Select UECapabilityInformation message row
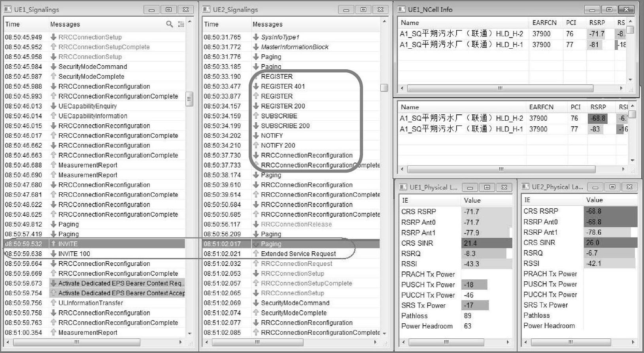 (94, 116)
